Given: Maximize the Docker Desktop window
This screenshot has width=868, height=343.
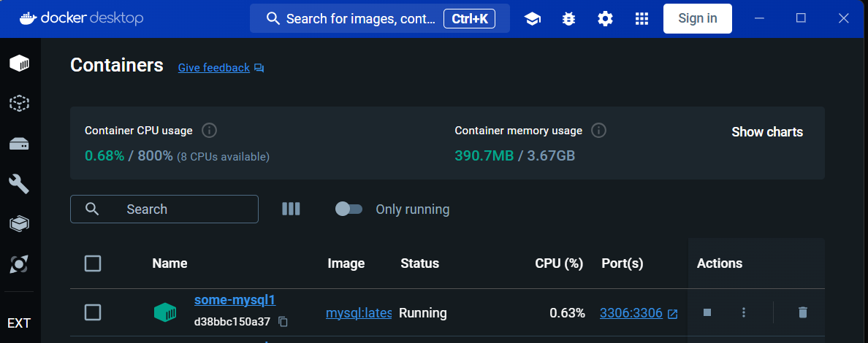Looking at the screenshot, I should click(x=801, y=18).
